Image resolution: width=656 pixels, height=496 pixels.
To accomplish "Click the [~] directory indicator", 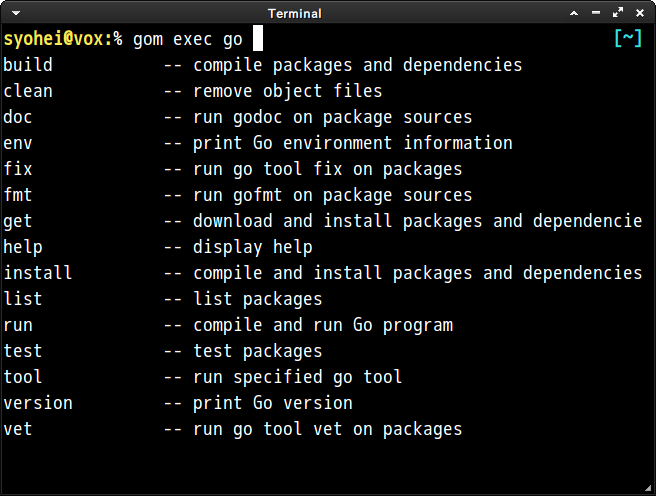I will [628, 38].
